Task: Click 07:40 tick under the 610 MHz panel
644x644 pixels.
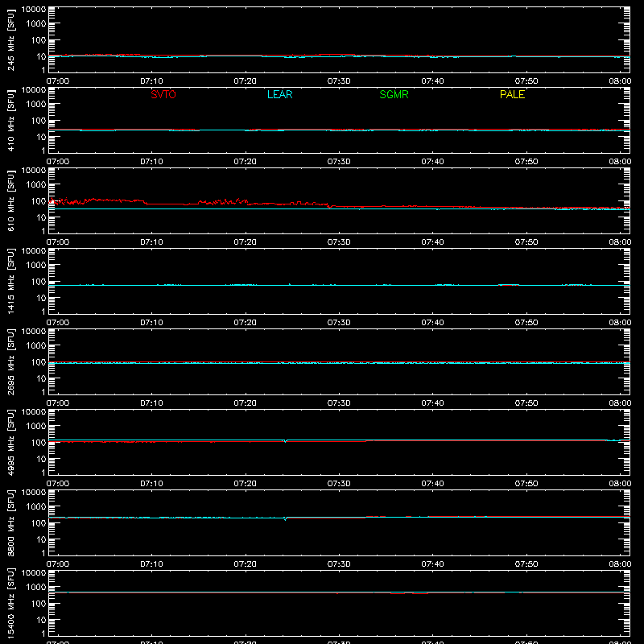Action: point(432,242)
